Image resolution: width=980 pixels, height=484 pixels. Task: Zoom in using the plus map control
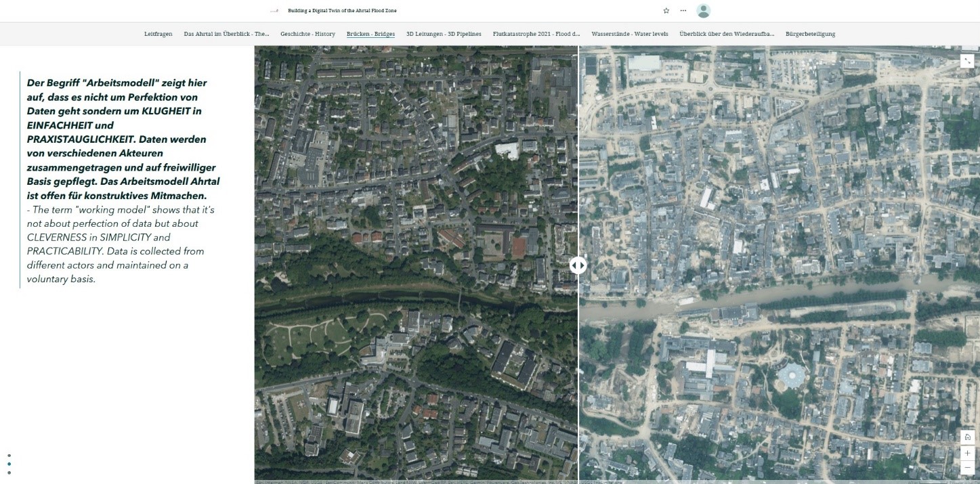click(x=967, y=453)
